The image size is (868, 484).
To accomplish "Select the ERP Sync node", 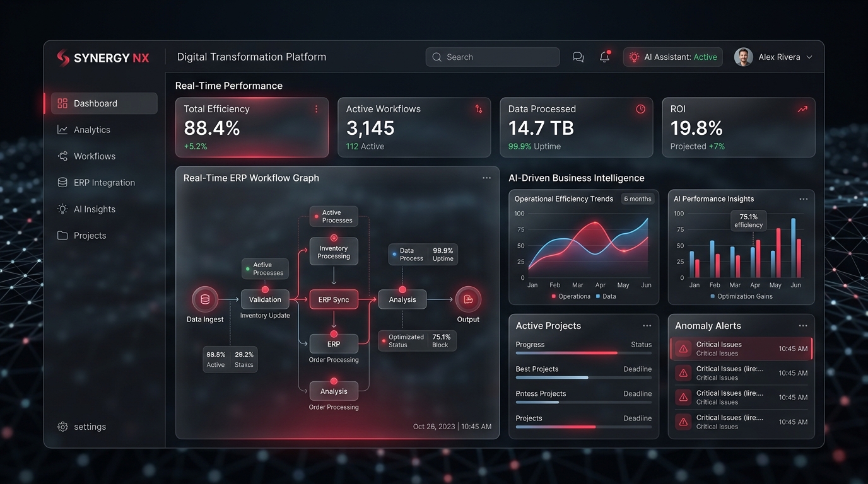I will (x=334, y=299).
